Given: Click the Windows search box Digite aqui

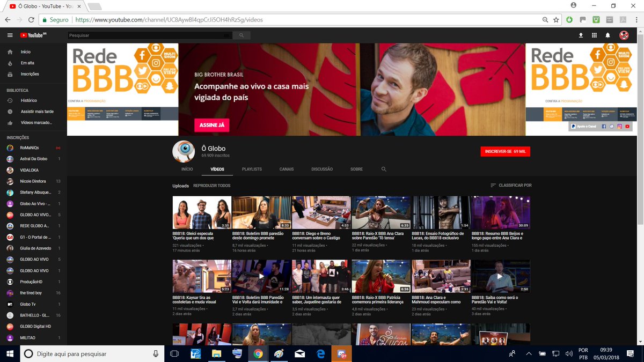Looking at the screenshot, I should click(92, 353).
